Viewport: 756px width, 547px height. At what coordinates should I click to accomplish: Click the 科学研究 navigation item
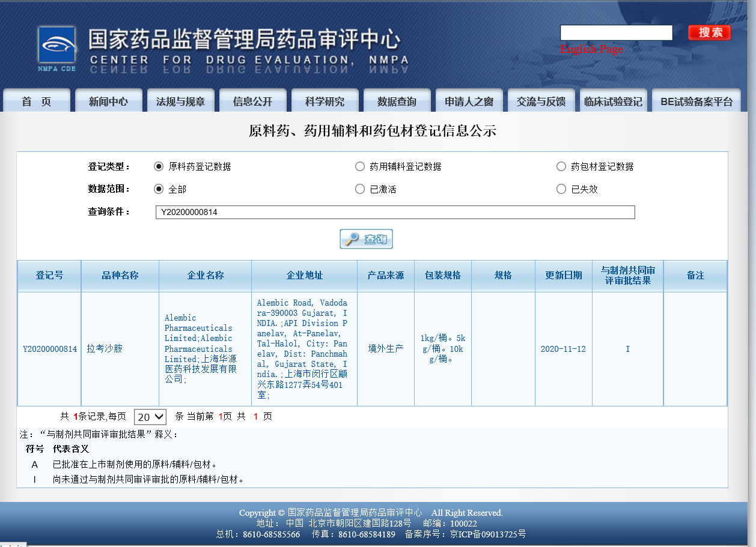coord(325,100)
